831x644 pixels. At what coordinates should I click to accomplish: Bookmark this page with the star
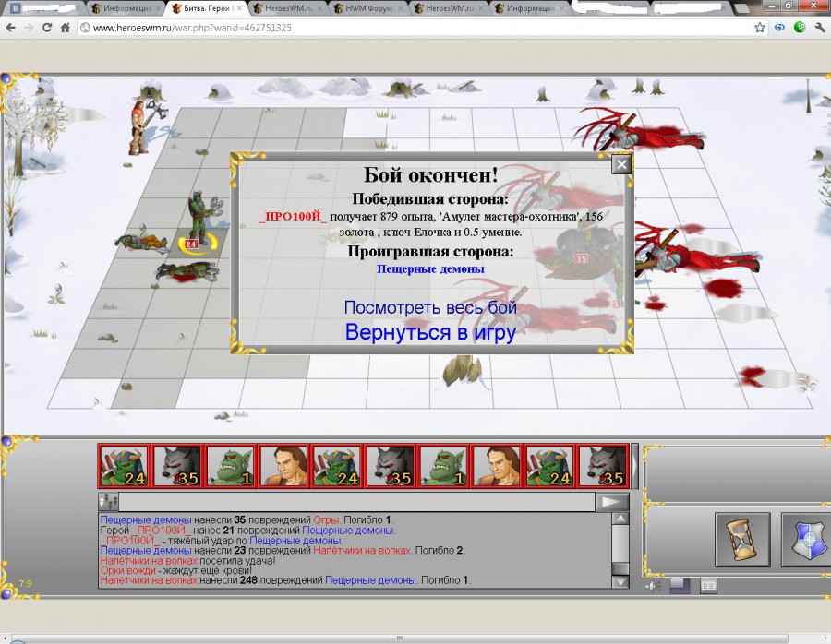760,28
